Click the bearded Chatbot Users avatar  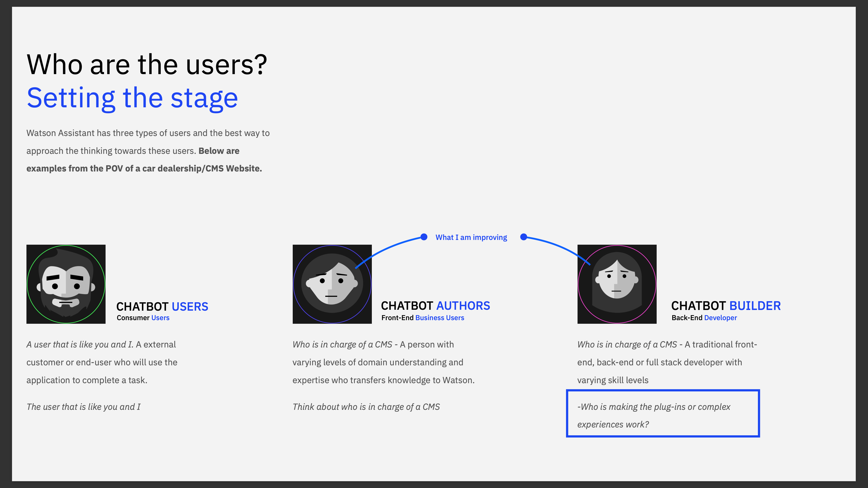[66, 284]
